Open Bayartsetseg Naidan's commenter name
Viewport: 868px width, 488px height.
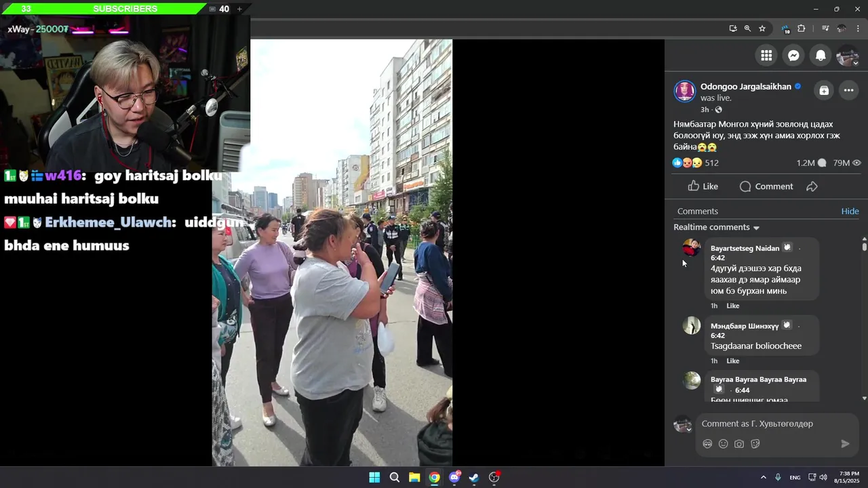pos(745,248)
